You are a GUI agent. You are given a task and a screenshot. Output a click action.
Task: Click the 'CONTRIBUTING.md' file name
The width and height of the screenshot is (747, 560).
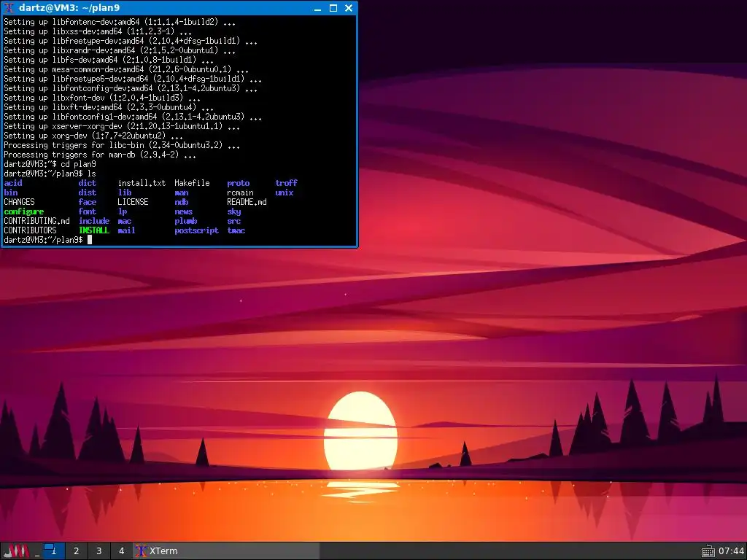click(36, 221)
